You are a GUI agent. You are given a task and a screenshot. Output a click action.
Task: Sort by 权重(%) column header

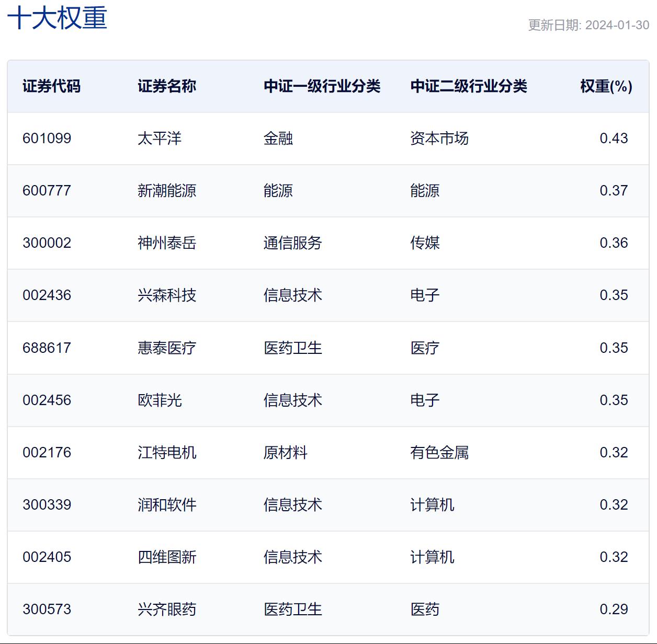(606, 86)
